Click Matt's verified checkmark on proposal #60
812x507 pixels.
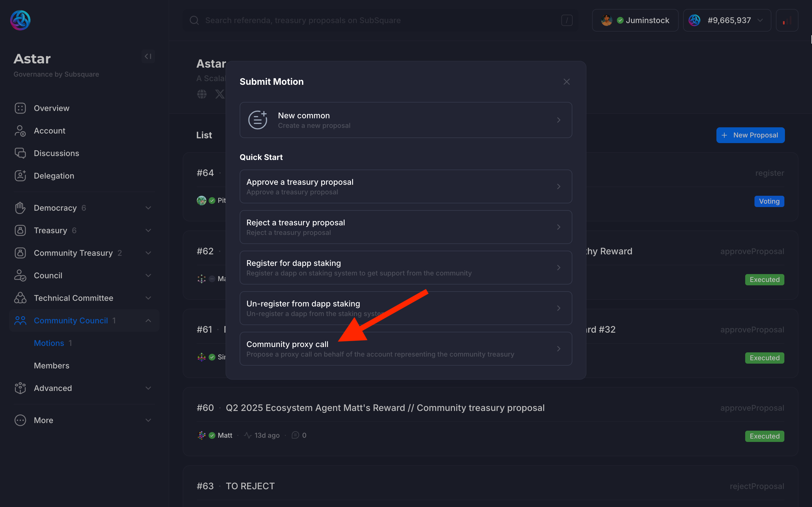[x=212, y=435]
